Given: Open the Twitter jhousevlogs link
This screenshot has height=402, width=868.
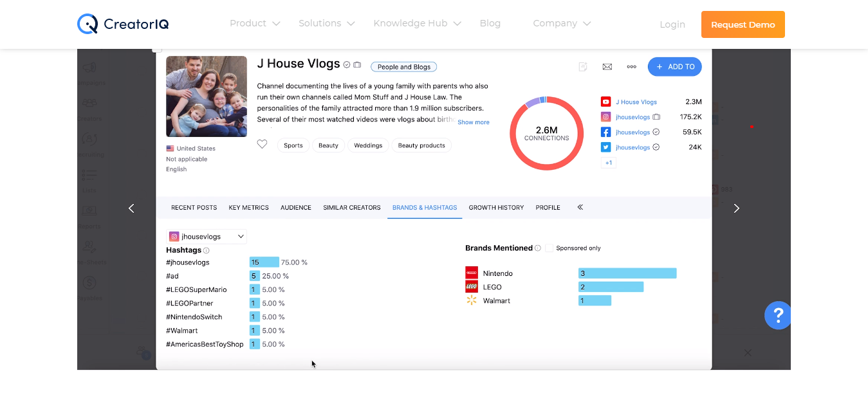Looking at the screenshot, I should click(x=633, y=147).
